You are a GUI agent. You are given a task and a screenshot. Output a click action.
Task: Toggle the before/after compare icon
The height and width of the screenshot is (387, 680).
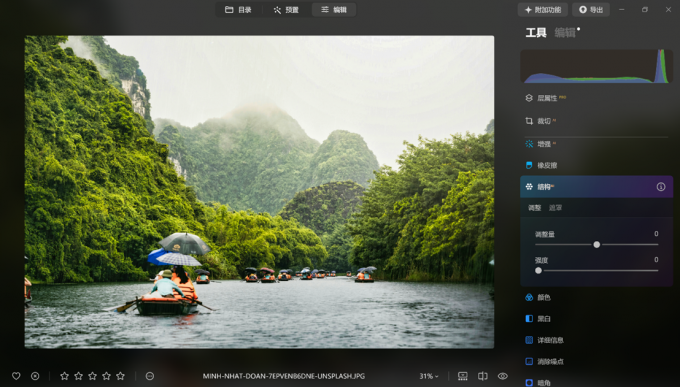click(x=483, y=376)
